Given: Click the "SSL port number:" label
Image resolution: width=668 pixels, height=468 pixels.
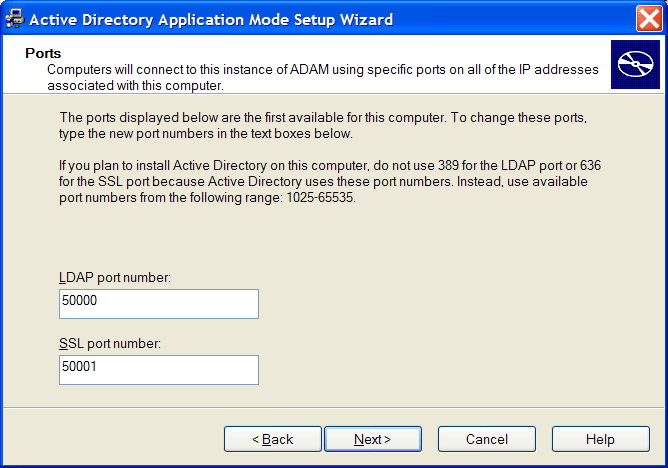Looking at the screenshot, I should pyautogui.click(x=110, y=344).
